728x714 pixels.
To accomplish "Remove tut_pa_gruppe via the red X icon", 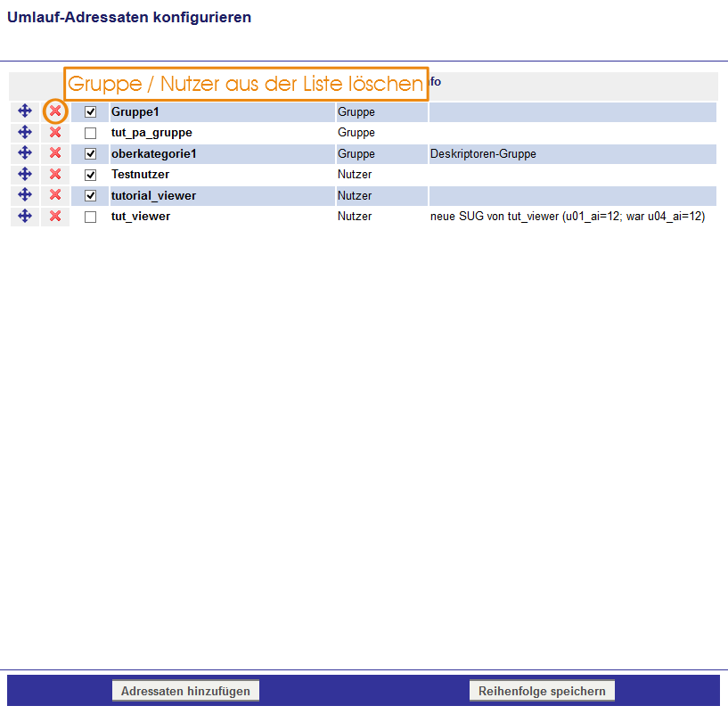I will [x=55, y=132].
